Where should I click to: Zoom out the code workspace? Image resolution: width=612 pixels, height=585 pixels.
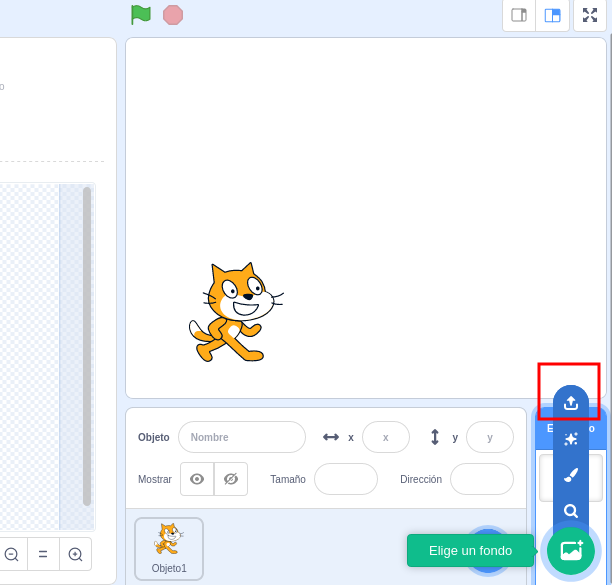pos(11,554)
